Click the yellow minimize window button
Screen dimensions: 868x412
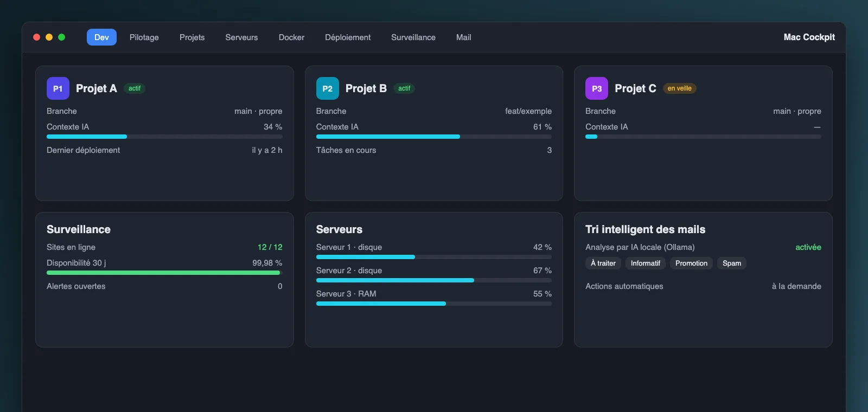point(49,37)
